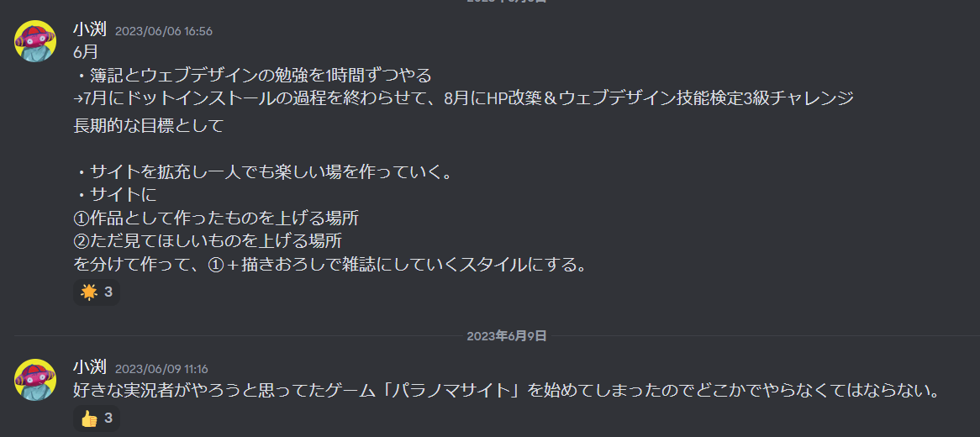Click the count beside the sun reaction
Viewport: 980px width, 437px height.
point(108,292)
